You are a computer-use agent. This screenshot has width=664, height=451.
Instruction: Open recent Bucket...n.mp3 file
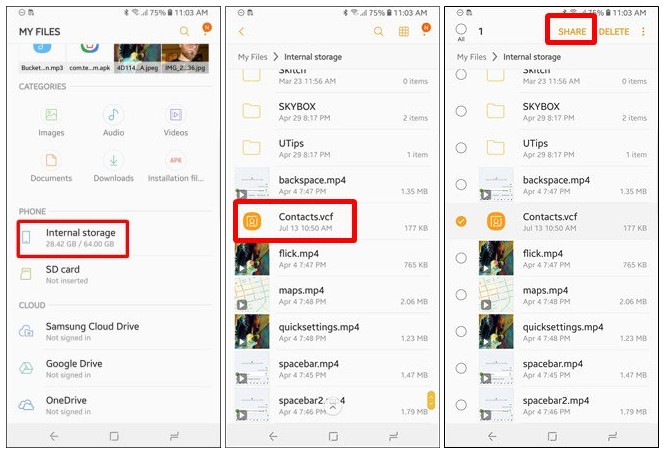click(42, 58)
